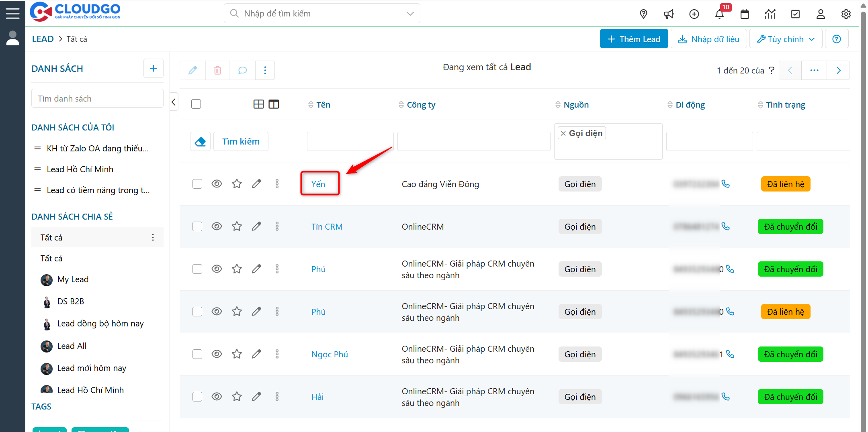Collapse the left list panel chevron
This screenshot has height=432, width=868.
pos(174,102)
